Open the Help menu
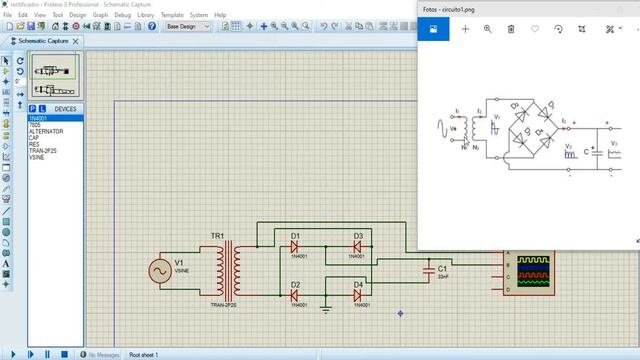Viewport: 640px width, 360px height. [220, 15]
